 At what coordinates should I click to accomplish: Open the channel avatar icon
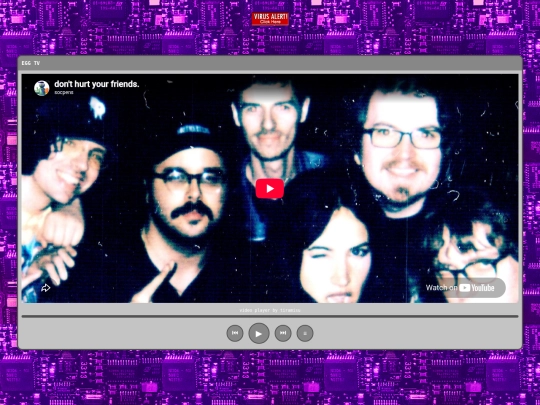point(42,88)
